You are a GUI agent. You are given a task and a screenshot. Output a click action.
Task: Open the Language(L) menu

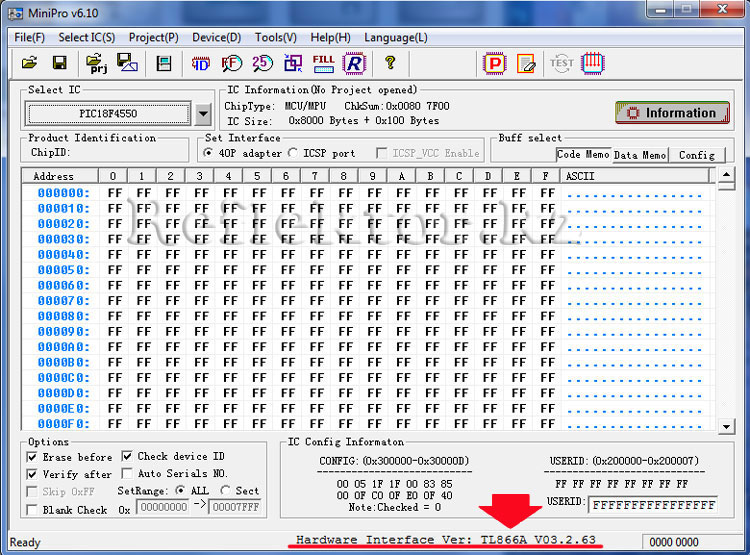[396, 37]
